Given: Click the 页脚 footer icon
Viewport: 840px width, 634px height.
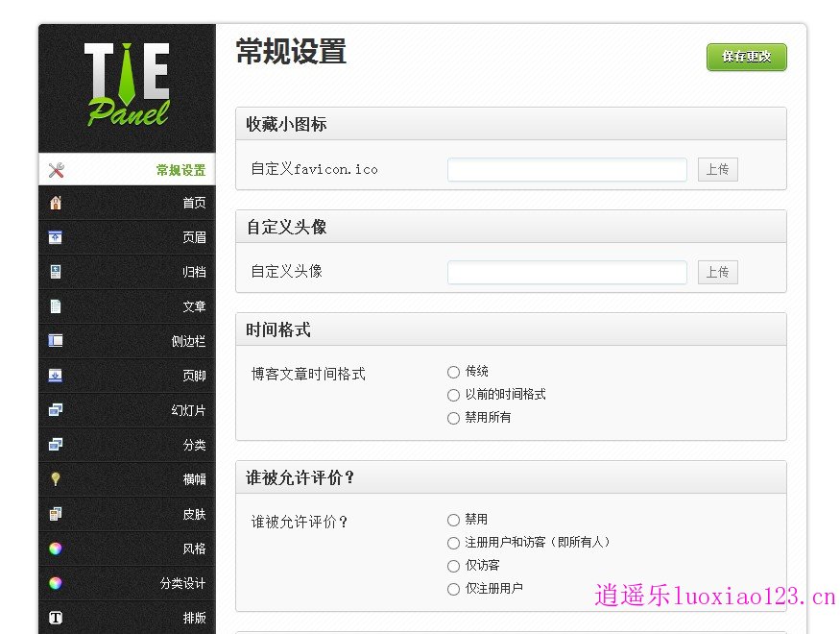Looking at the screenshot, I should tap(55, 376).
